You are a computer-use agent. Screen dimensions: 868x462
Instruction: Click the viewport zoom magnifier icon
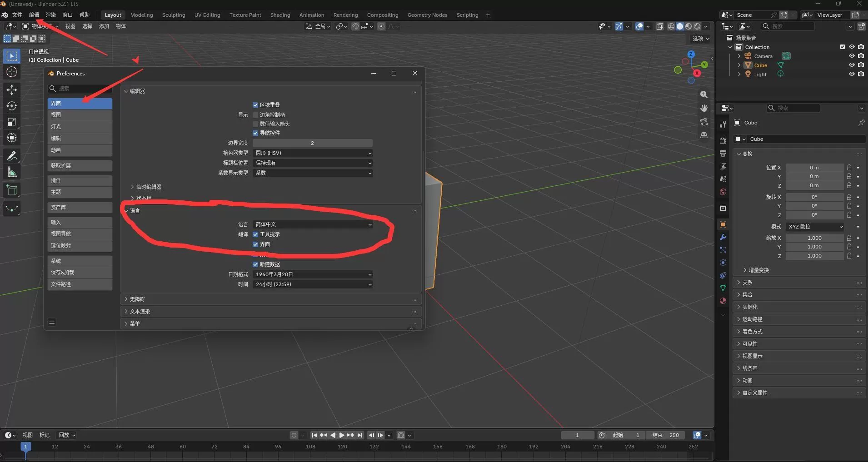(x=704, y=94)
